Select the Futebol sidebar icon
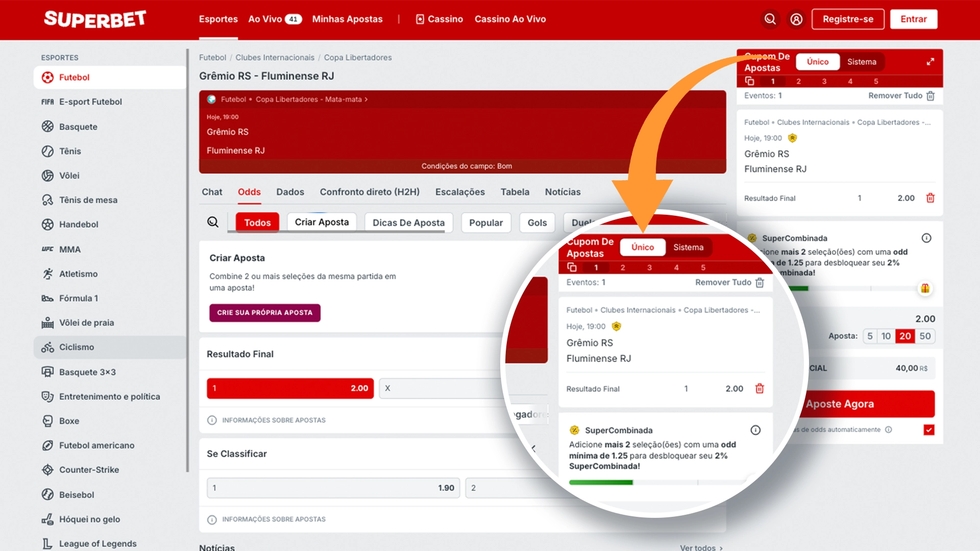The image size is (980, 551). tap(47, 78)
